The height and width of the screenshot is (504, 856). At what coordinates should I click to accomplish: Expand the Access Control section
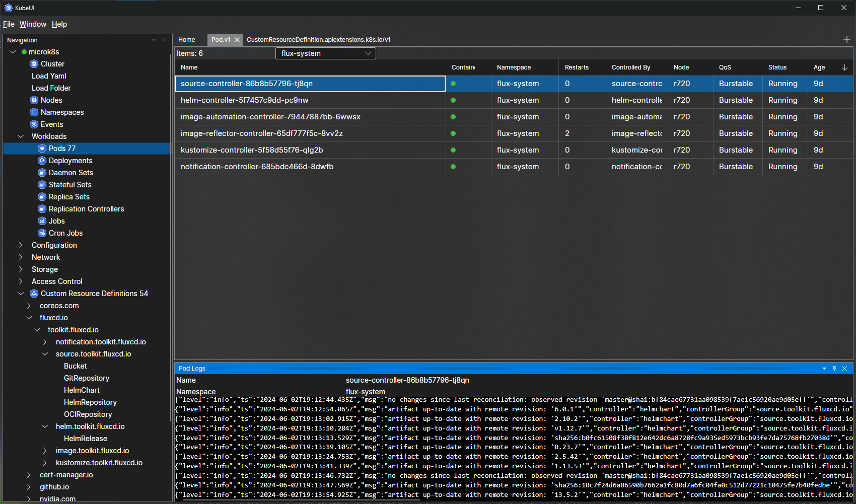tap(21, 281)
